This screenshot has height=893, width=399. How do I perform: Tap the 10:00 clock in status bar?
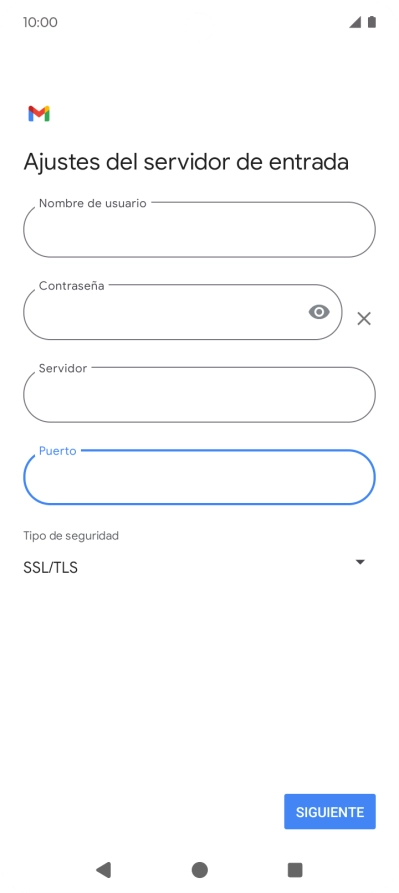tap(40, 22)
